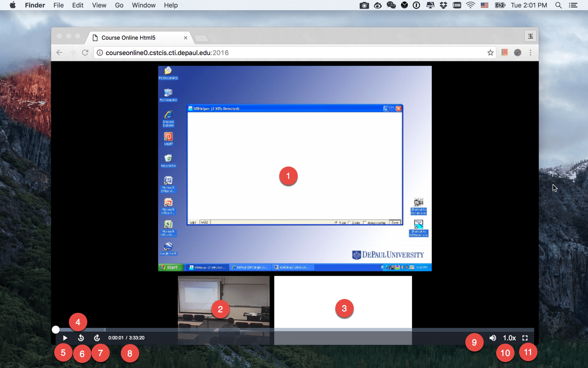Screen dimensions: 588x368
Task: Open the Dropbox menu bar icon
Action: tap(443, 5)
